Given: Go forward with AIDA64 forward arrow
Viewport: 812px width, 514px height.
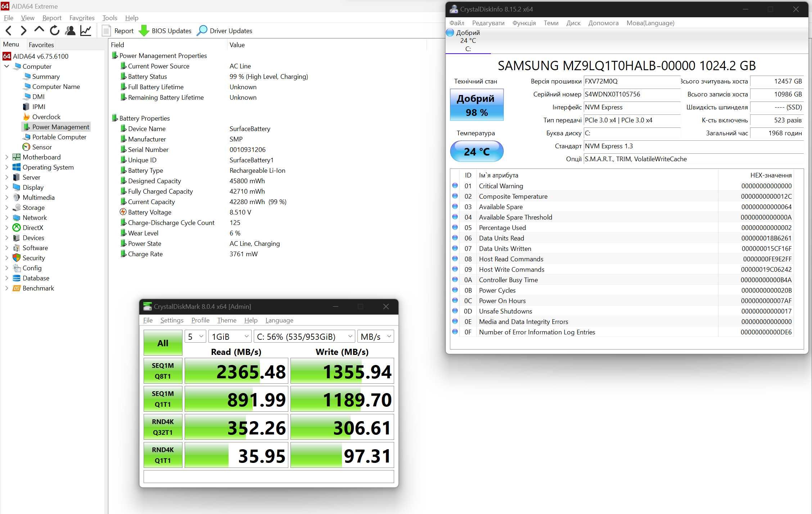Looking at the screenshot, I should tap(23, 31).
